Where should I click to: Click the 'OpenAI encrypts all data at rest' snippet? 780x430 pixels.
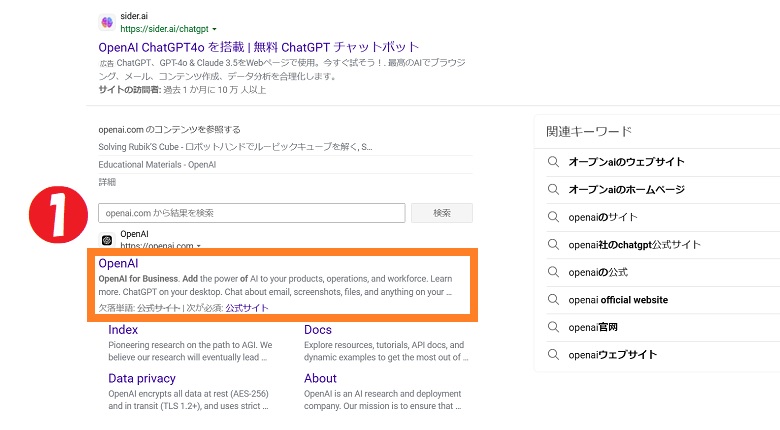[189, 400]
